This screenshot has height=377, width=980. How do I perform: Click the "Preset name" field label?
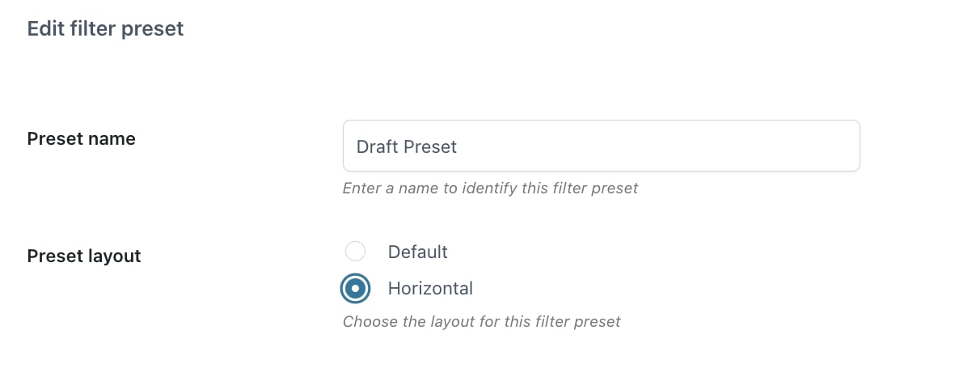(81, 139)
